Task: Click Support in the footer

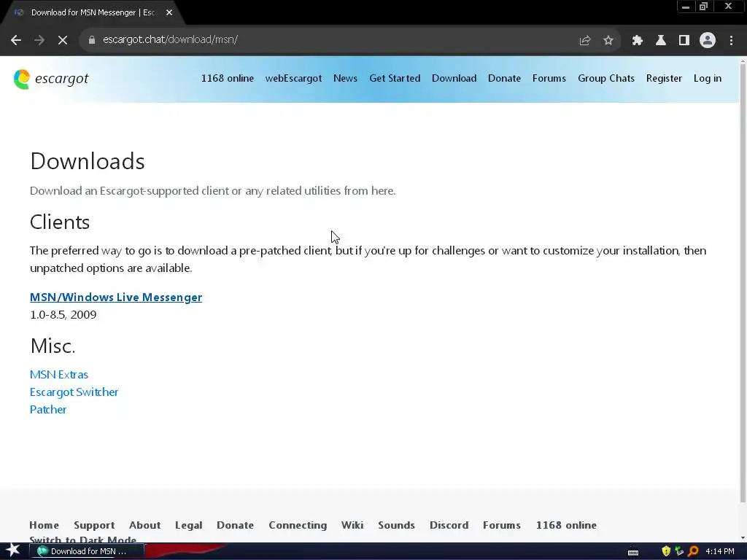Action: click(x=94, y=525)
